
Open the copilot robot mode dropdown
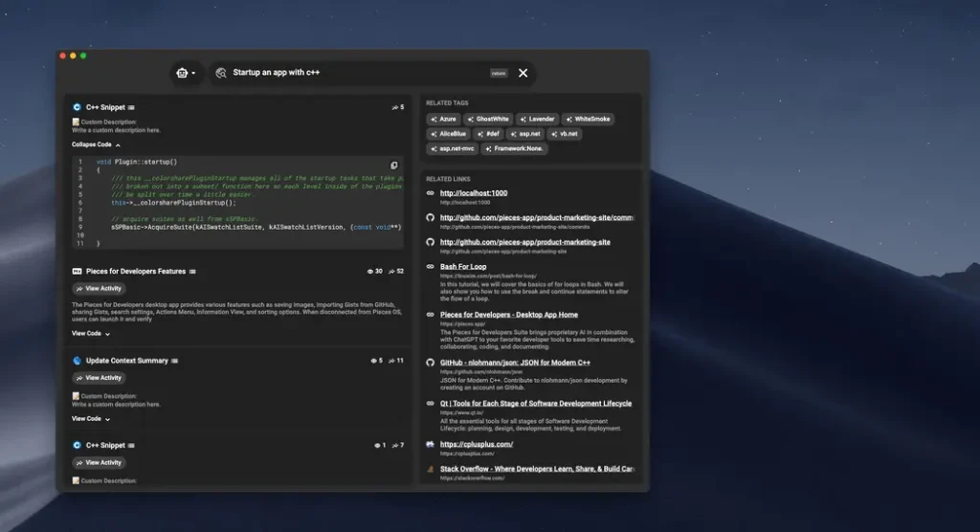click(x=186, y=73)
